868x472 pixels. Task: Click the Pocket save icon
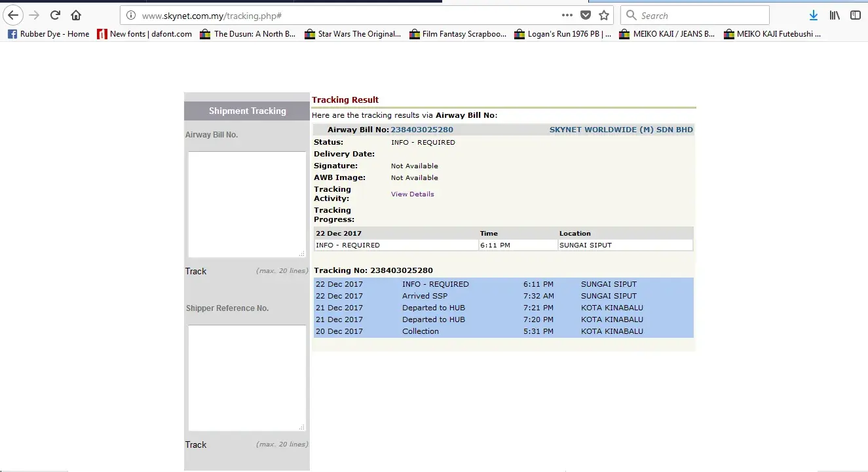coord(586,15)
